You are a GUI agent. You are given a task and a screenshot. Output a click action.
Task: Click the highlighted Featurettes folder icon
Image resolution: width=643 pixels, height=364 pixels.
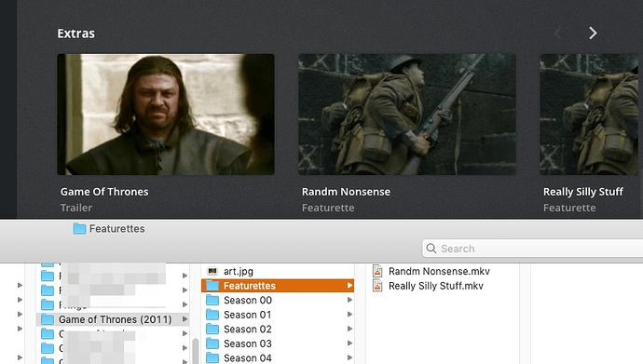click(x=212, y=286)
